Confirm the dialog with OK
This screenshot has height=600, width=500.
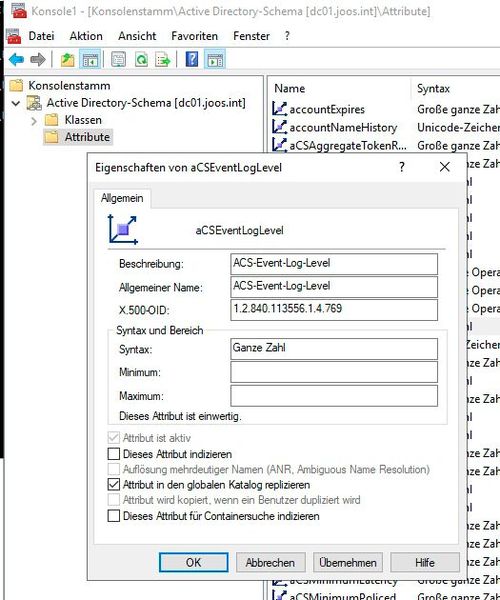[194, 562]
